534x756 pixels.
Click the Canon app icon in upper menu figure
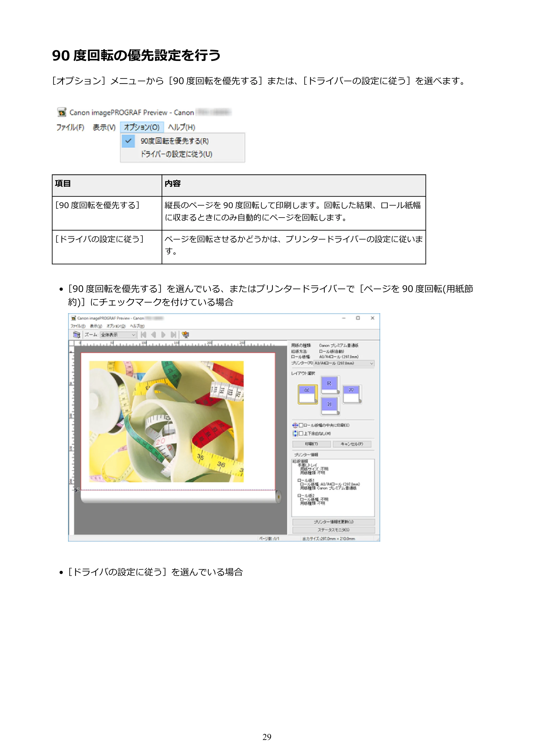coord(61,112)
